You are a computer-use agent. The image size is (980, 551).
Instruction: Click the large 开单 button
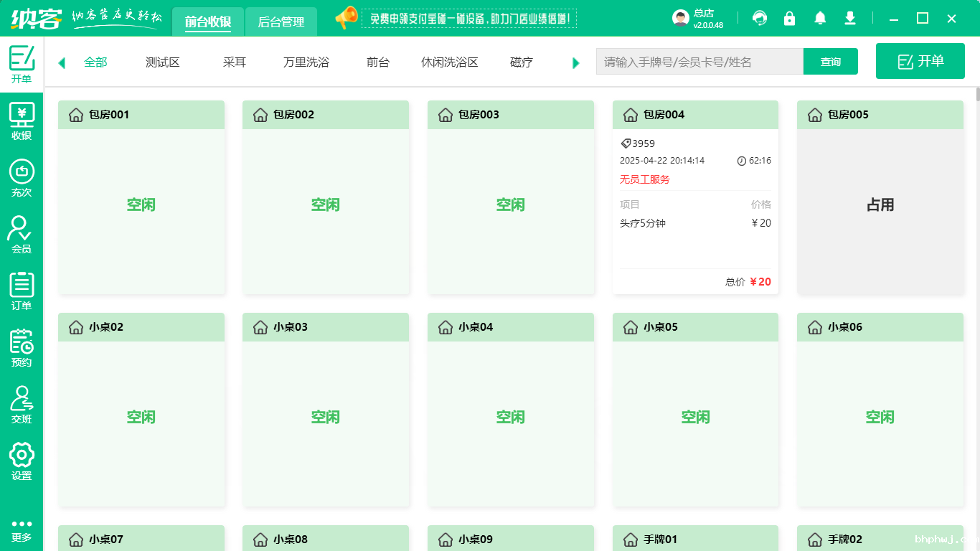(x=920, y=61)
